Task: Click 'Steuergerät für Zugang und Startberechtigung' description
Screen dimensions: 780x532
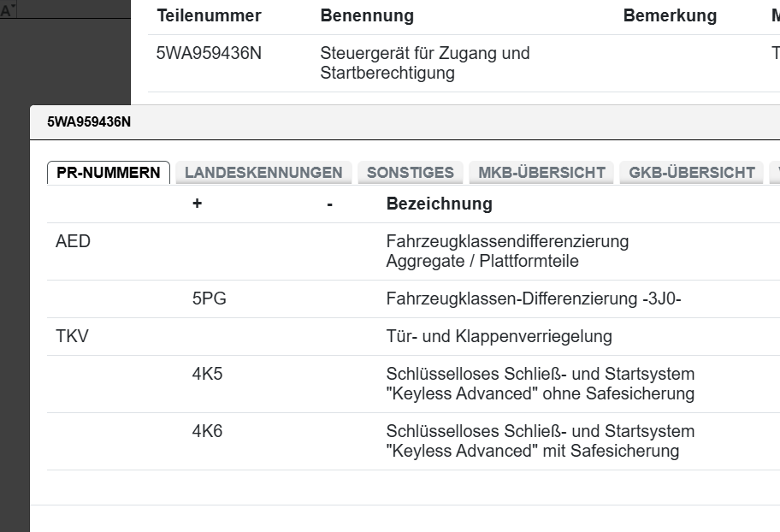Action: (x=424, y=63)
